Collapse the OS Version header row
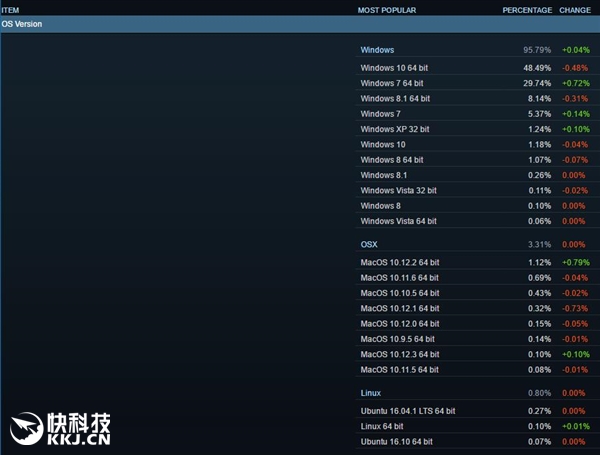The height and width of the screenshot is (455, 600). pos(300,24)
